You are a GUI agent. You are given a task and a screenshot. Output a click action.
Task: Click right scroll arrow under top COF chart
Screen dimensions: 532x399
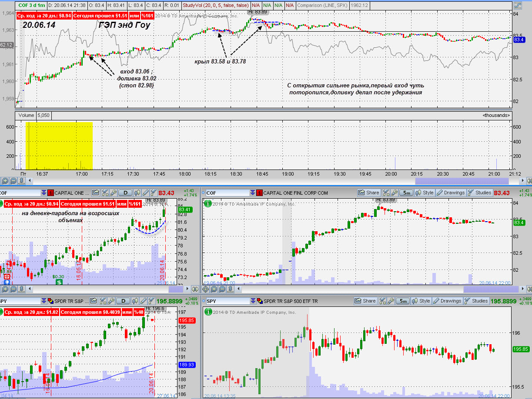[522, 180]
